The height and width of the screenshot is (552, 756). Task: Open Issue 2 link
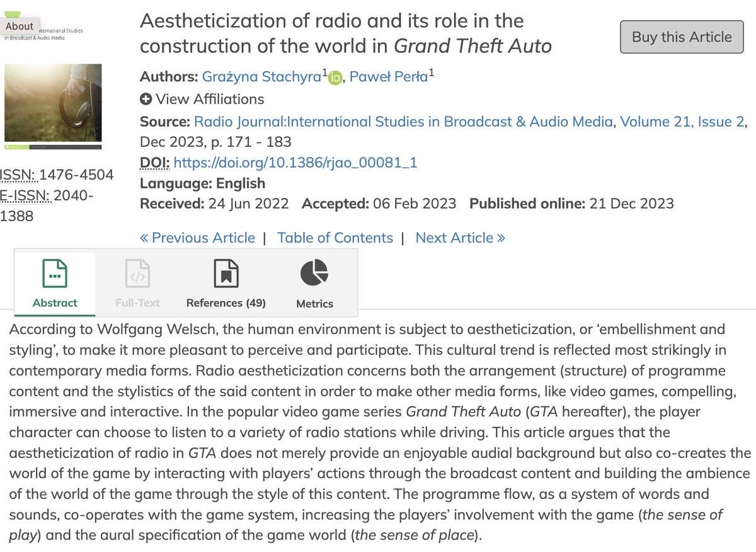721,122
